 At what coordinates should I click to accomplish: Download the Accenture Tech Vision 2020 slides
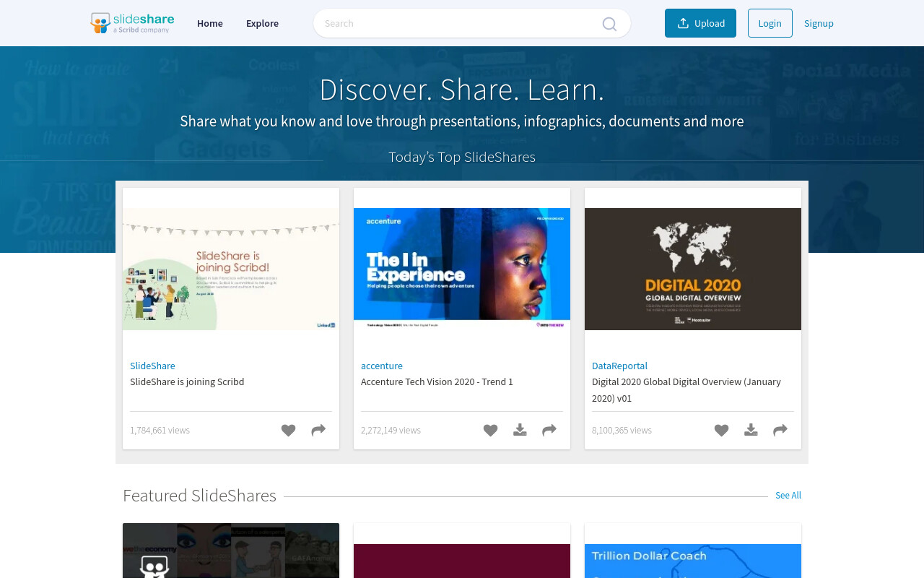click(520, 430)
